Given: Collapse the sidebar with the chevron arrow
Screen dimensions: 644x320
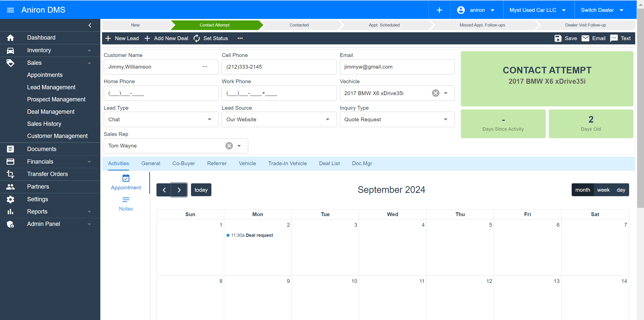Looking at the screenshot, I should pos(90,25).
